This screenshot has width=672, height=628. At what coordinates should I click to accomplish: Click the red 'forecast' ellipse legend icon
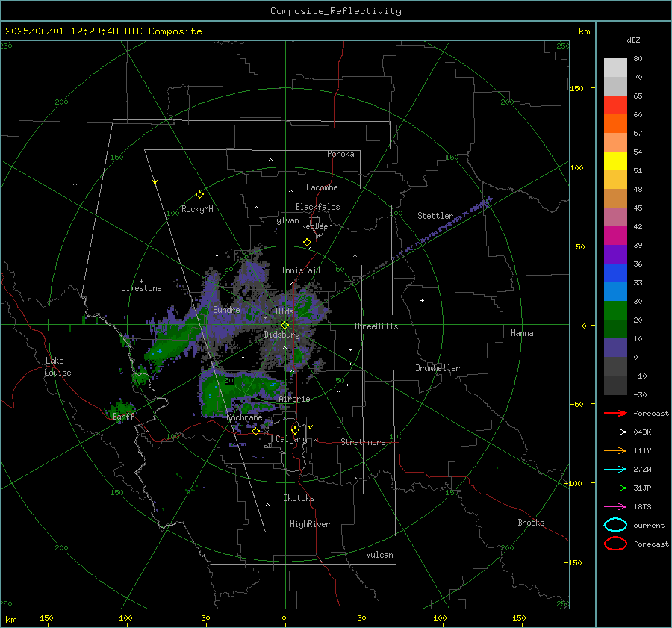[615, 544]
